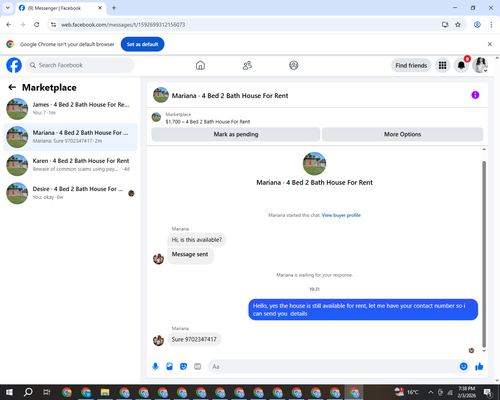Select the Messenger | Facebook tab
The width and height of the screenshot is (500, 400).
pyautogui.click(x=61, y=8)
